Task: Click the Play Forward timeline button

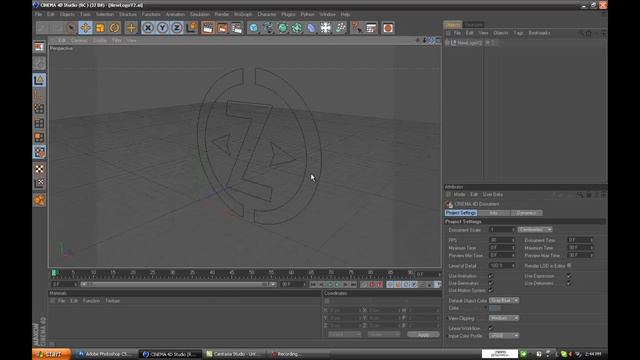Action: (337, 284)
